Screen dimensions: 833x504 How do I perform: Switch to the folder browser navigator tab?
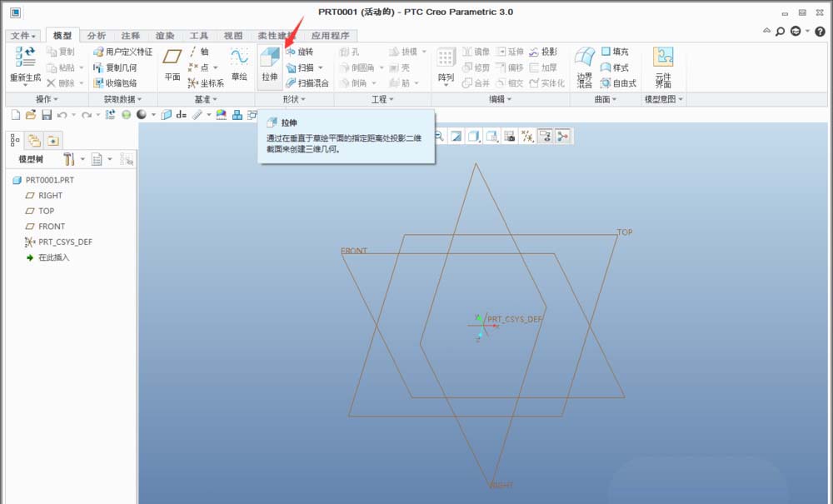pyautogui.click(x=34, y=140)
